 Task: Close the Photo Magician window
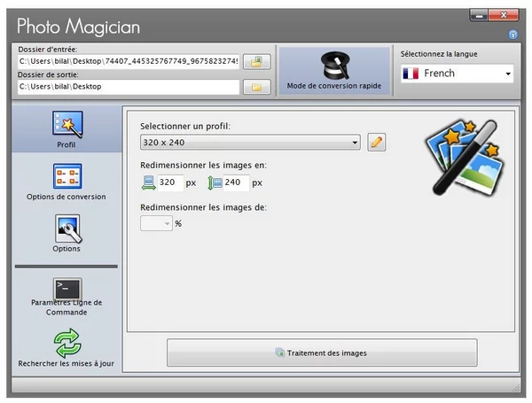(x=504, y=15)
